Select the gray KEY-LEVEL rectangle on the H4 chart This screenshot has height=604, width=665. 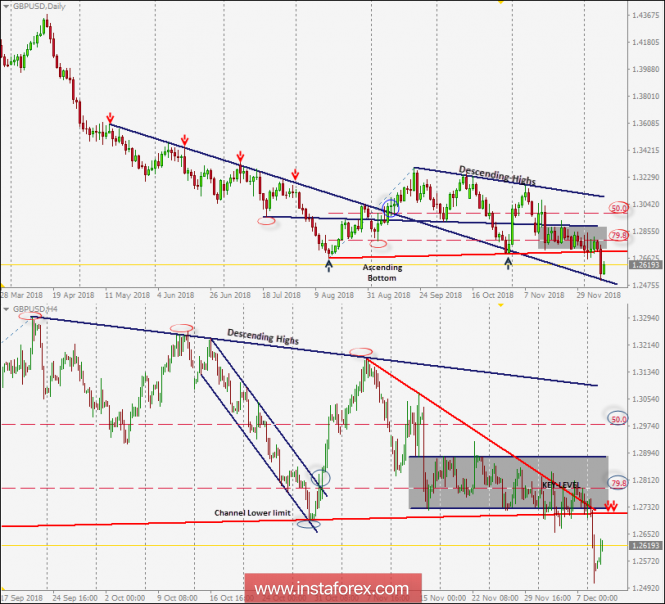tap(507, 482)
